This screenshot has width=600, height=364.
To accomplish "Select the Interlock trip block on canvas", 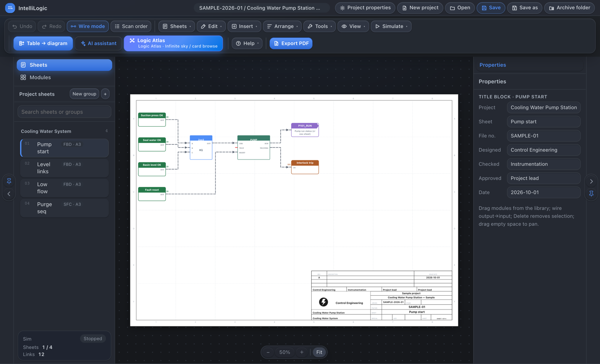I will coord(305,167).
